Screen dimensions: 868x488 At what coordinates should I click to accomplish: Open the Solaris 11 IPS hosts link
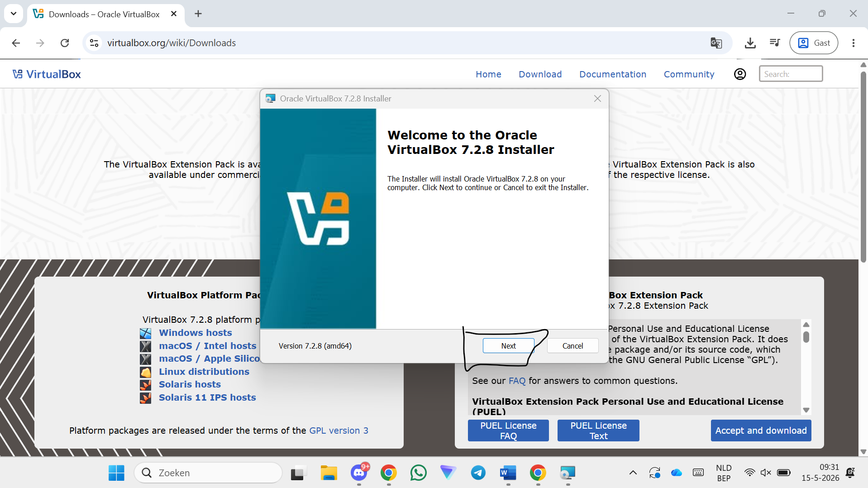[x=207, y=397]
